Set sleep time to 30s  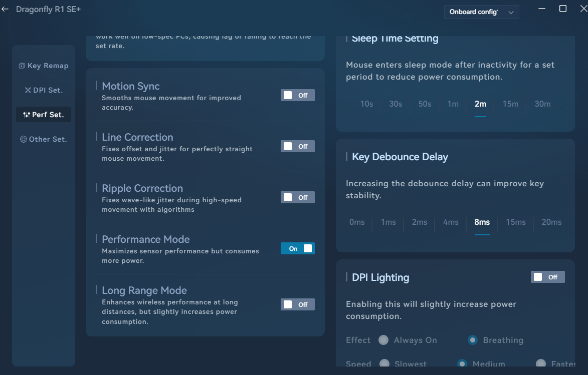pyautogui.click(x=396, y=104)
